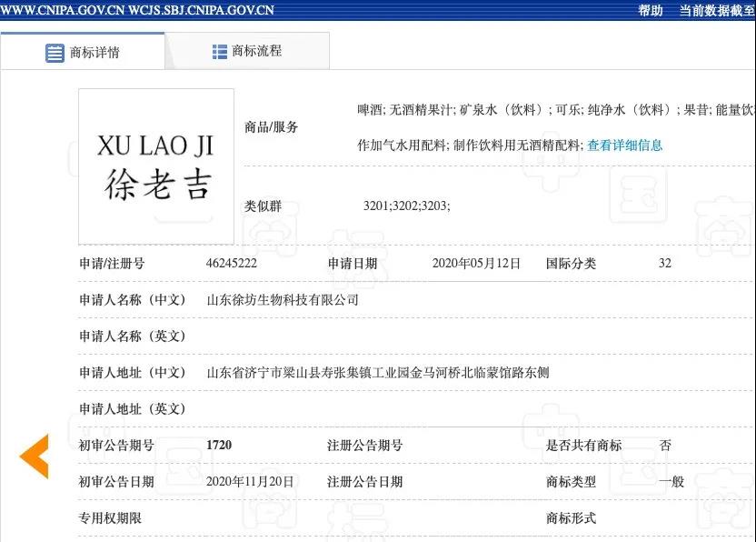
Task: Click the 商标形式 label
Action: 571,517
